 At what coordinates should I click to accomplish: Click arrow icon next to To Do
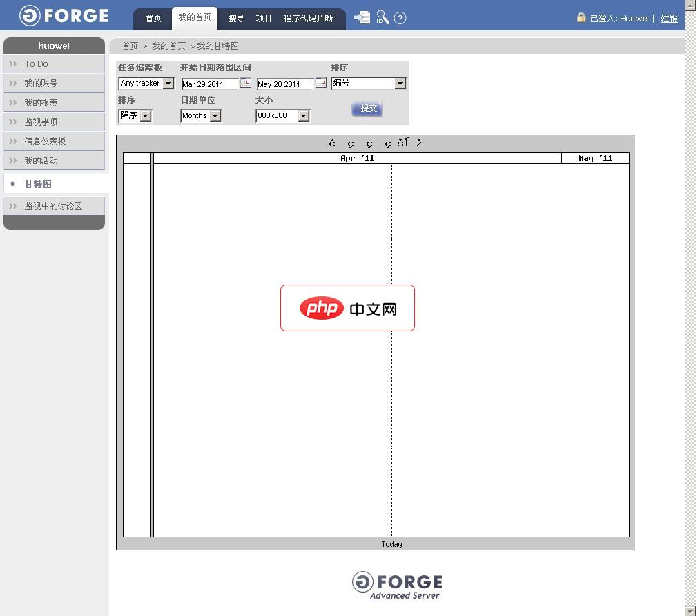[x=13, y=64]
